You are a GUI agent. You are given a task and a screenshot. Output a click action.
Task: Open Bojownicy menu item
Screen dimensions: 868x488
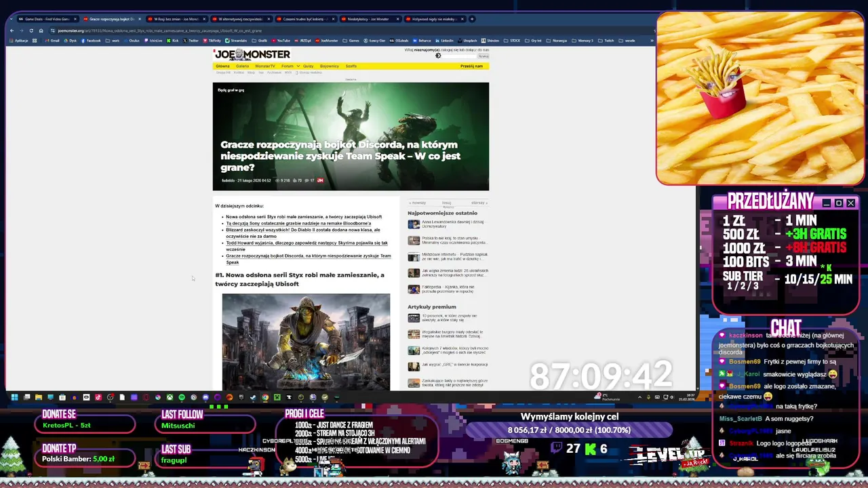coord(329,66)
